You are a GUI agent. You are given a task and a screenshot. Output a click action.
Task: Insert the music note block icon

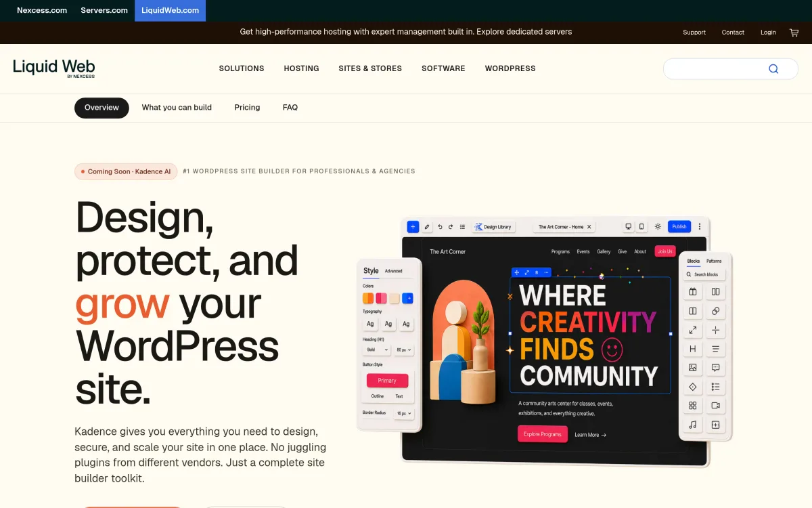pos(693,425)
